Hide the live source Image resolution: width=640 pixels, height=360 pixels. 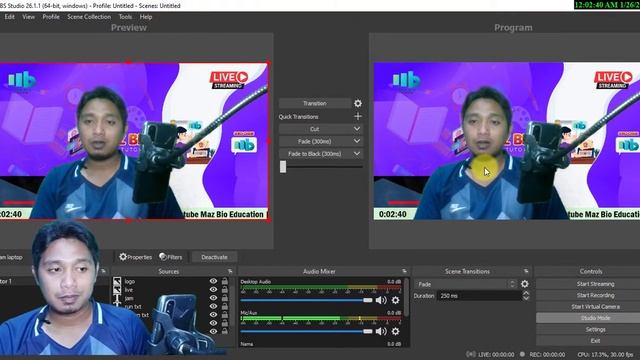click(x=213, y=289)
